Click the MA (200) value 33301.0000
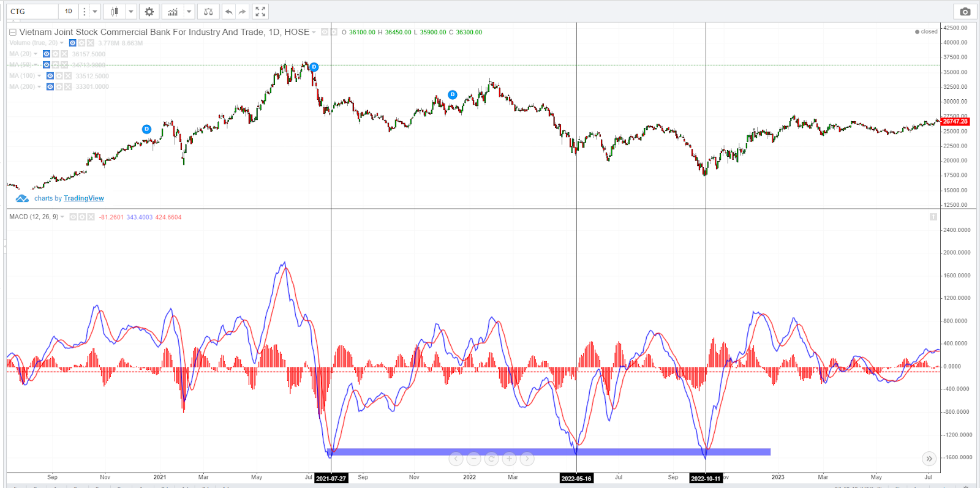This screenshot has height=488, width=980. [92, 87]
